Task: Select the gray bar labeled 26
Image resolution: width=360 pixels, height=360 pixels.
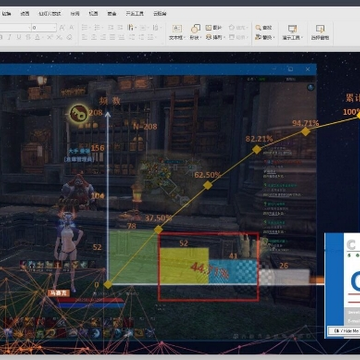Action: point(284,277)
